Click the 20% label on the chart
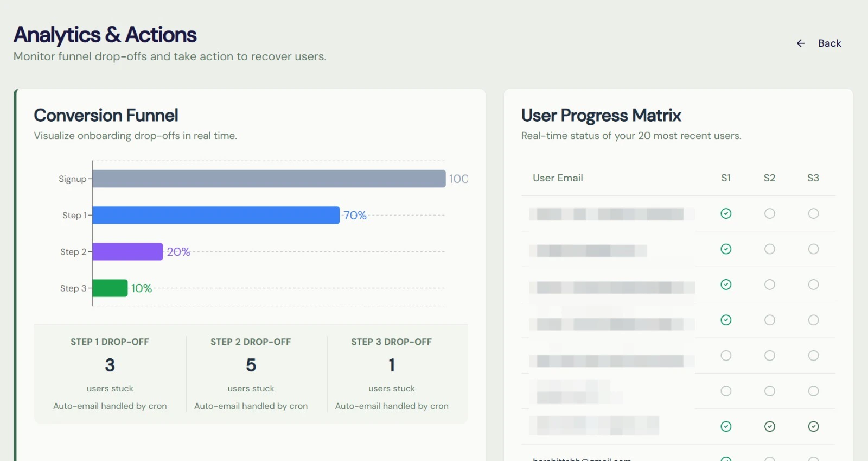Image resolution: width=868 pixels, height=461 pixels. pos(178,252)
